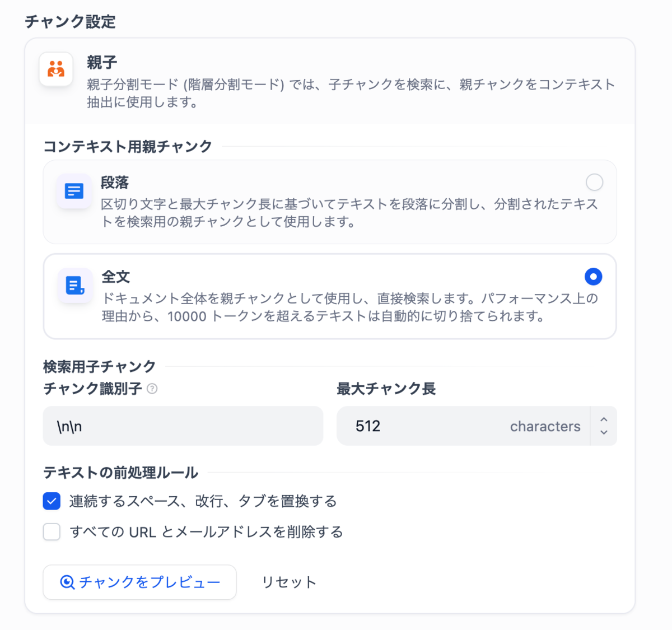Click the リセット button
The height and width of the screenshot is (630, 672).
click(289, 582)
